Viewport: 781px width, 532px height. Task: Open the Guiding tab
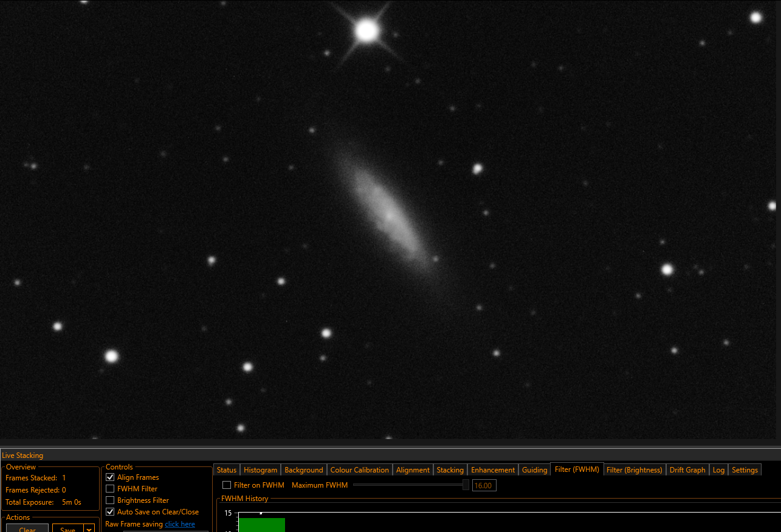(535, 470)
